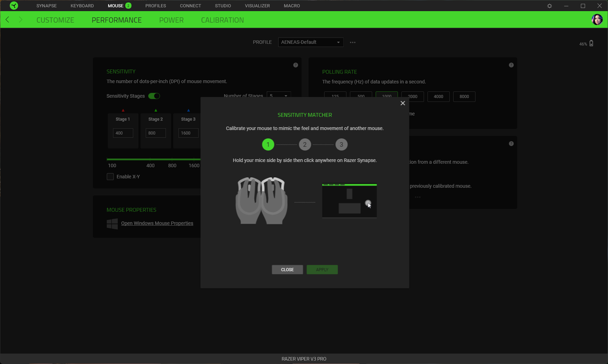The width and height of the screenshot is (608, 364).
Task: Click the blue Stage 3 marker triangle
Action: pyautogui.click(x=188, y=110)
